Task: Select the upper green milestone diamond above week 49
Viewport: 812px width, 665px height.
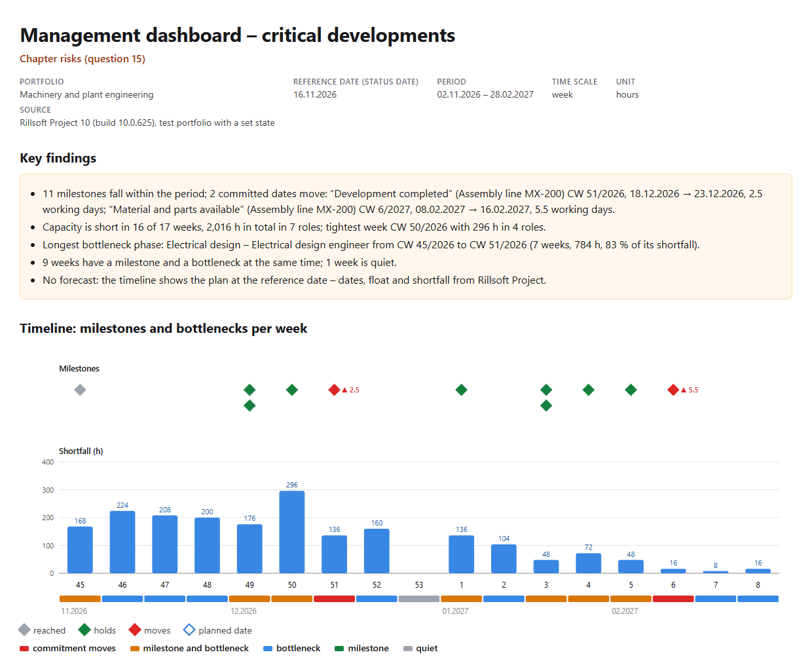Action: [249, 390]
